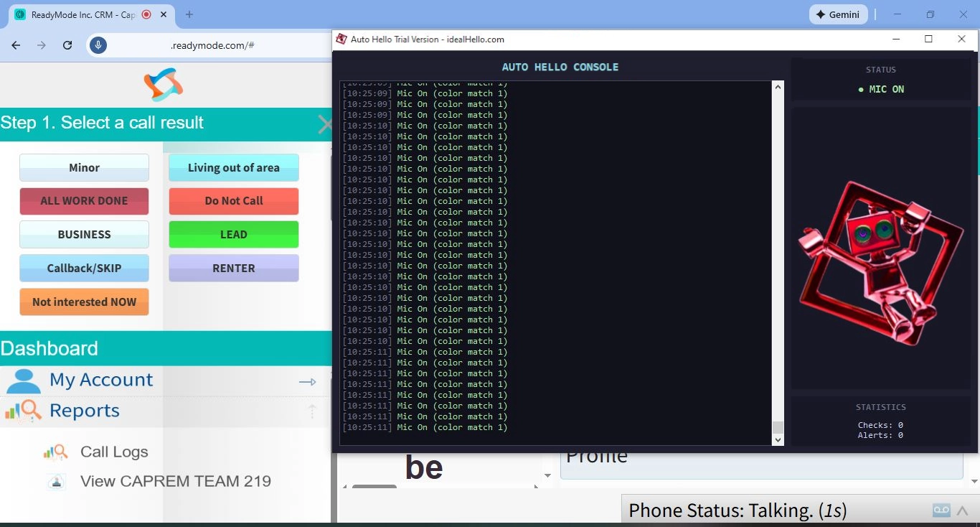The width and height of the screenshot is (980, 527).
Task: Mark call as Not interested NOW
Action: pos(84,302)
